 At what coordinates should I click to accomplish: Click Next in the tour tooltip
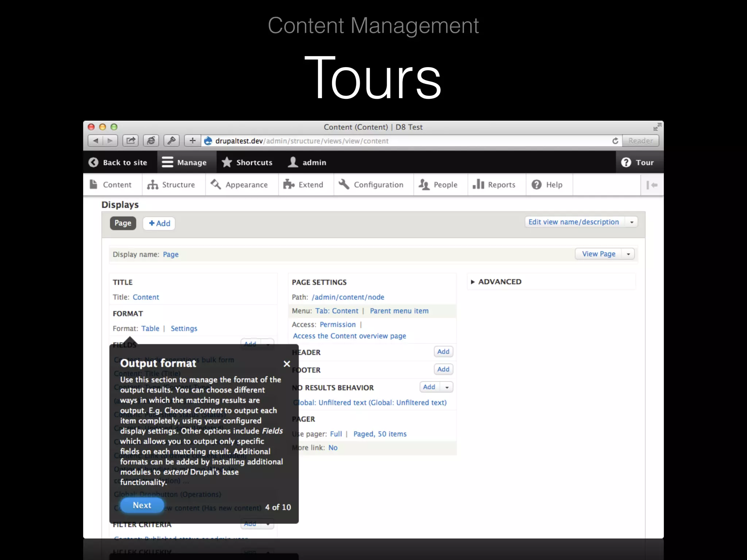(x=142, y=505)
